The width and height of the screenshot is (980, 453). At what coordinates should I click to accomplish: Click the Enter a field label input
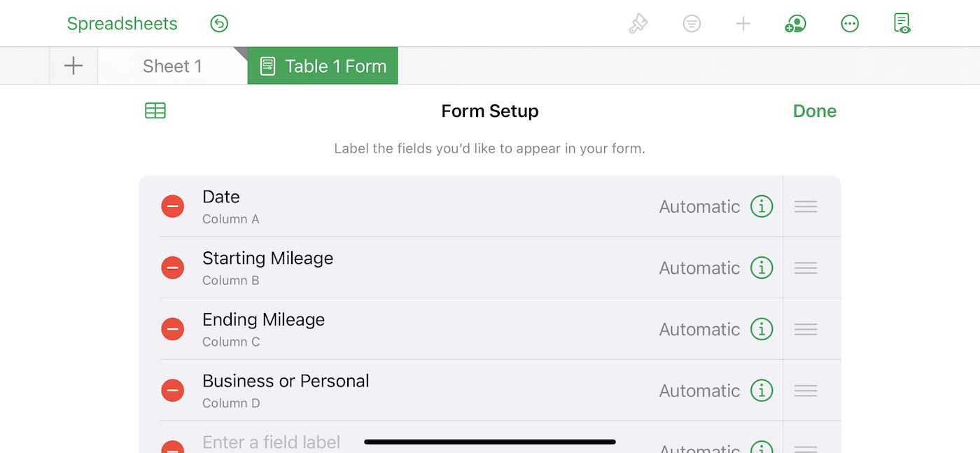click(272, 442)
